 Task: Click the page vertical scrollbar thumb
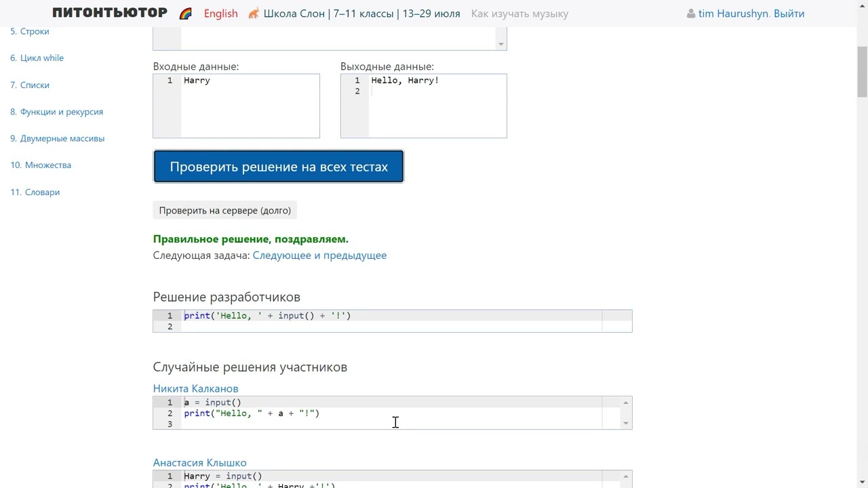[x=863, y=71]
